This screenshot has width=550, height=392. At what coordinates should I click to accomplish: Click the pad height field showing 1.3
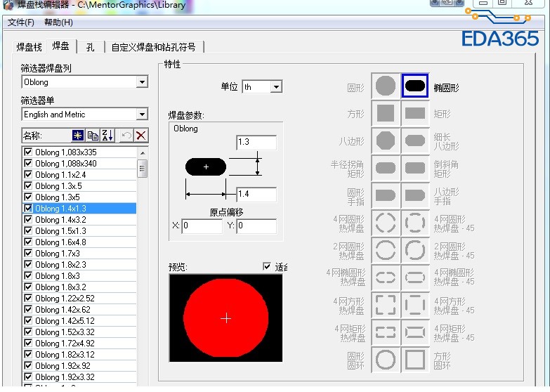(x=256, y=142)
